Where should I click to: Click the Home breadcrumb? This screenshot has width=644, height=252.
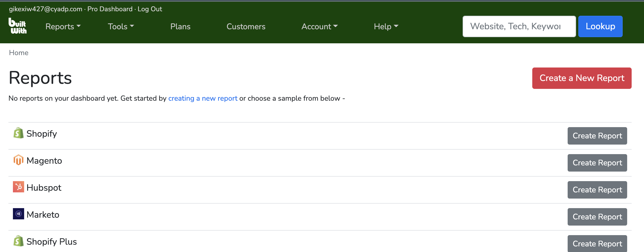(x=19, y=53)
